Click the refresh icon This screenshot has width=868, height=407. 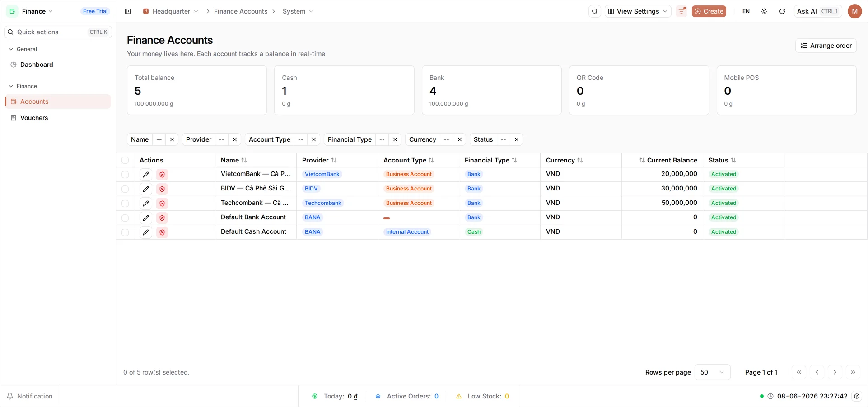point(782,11)
